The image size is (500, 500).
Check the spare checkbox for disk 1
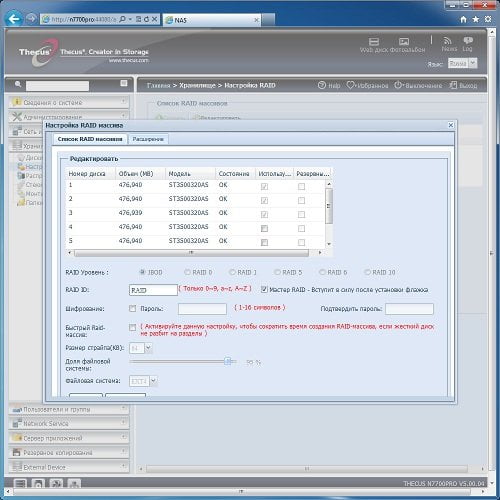[301, 186]
